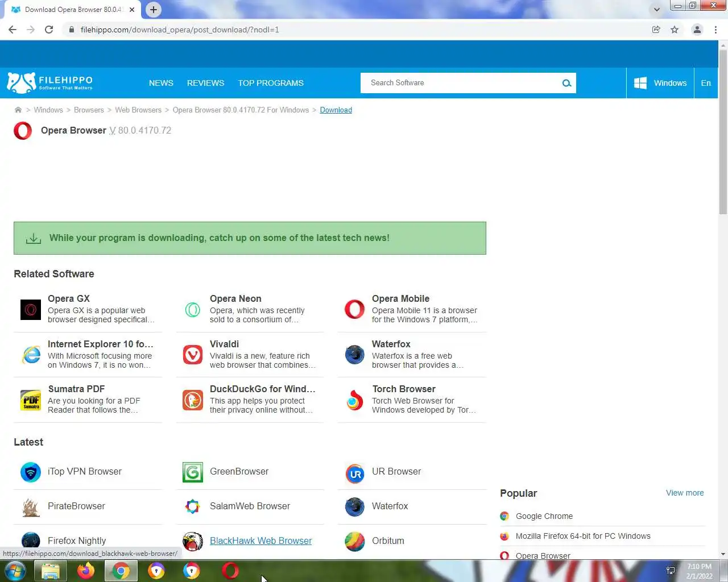Click the share page icon in address bar

pos(656,30)
